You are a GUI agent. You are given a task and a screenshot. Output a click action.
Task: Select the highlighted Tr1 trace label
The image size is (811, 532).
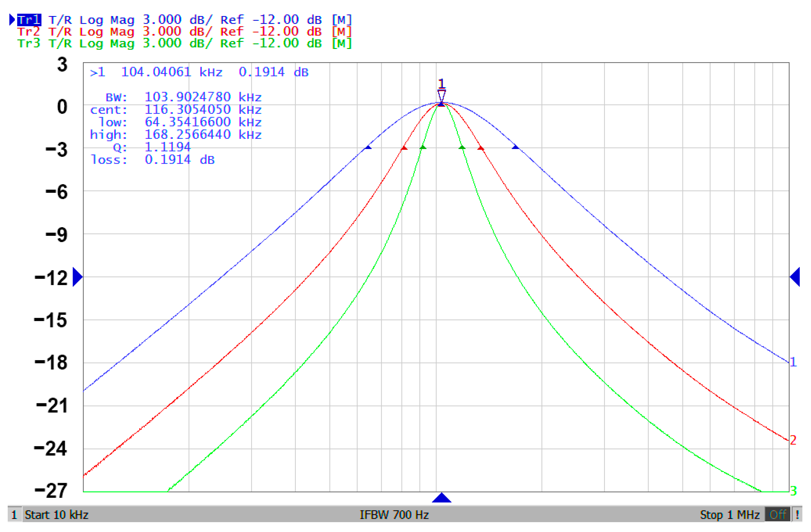click(29, 20)
